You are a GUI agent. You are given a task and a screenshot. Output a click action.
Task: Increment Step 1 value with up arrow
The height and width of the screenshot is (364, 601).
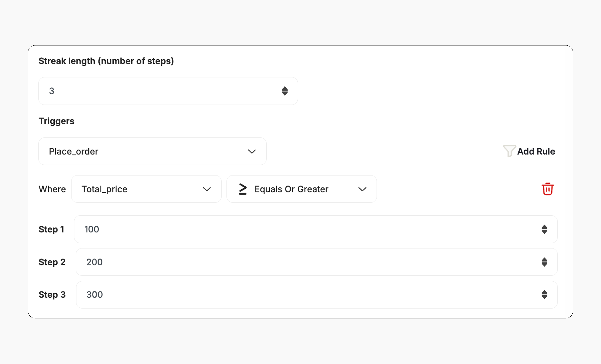point(544,227)
